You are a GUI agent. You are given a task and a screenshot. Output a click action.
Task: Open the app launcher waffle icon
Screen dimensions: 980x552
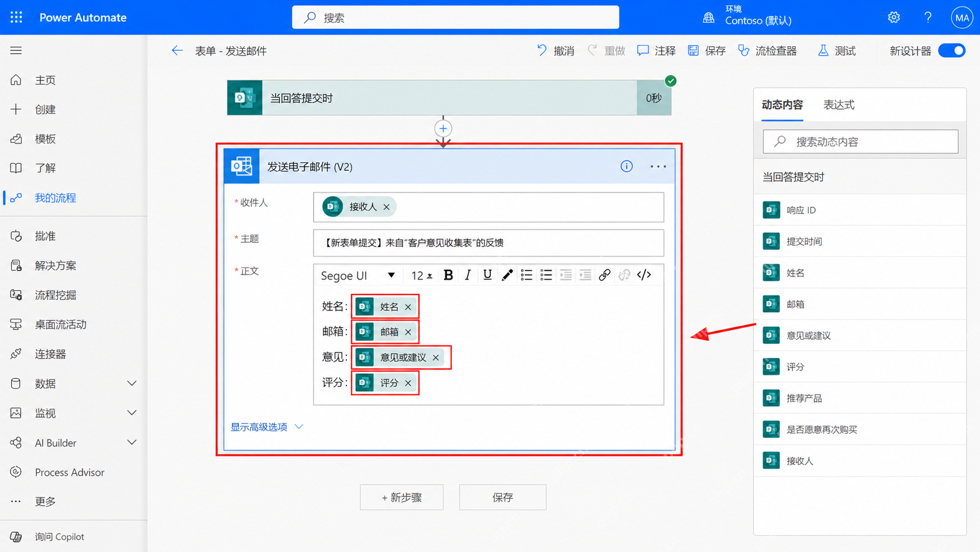tap(16, 18)
